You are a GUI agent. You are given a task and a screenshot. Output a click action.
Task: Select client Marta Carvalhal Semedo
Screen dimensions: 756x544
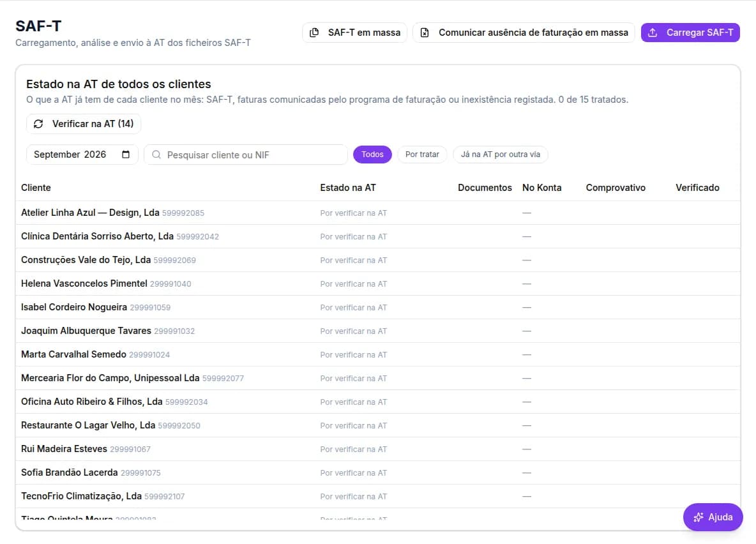(74, 354)
